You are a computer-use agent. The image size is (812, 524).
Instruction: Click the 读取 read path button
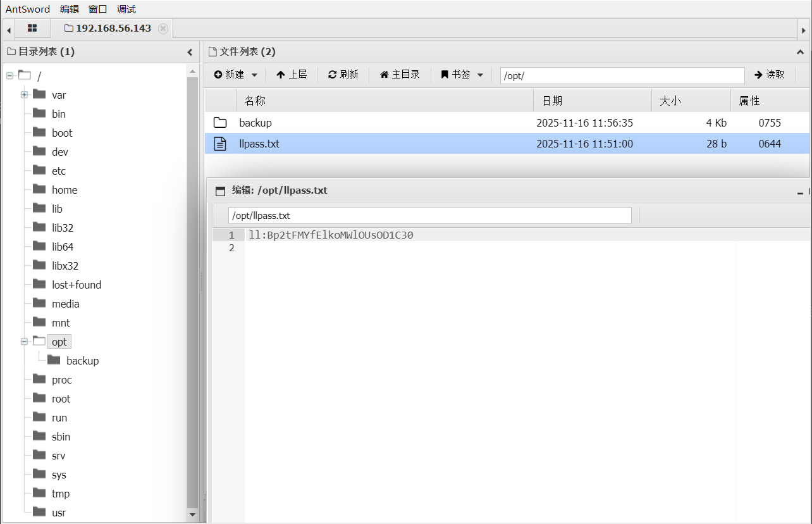(x=770, y=75)
